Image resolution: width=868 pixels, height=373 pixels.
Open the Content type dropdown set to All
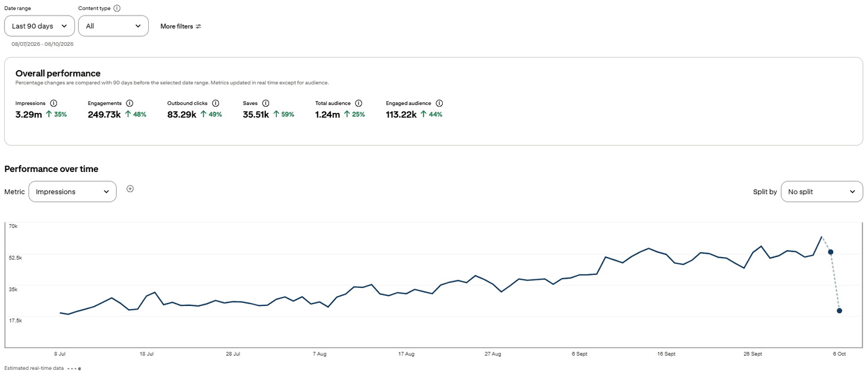[113, 26]
